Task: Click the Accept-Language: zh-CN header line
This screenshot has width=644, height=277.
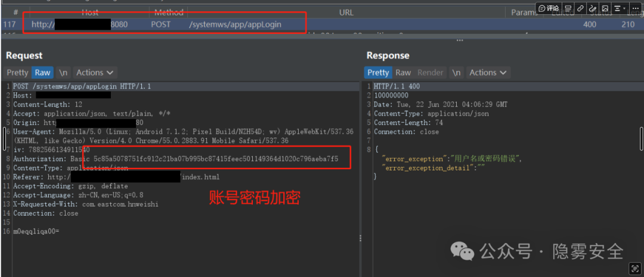Action: tap(78, 195)
